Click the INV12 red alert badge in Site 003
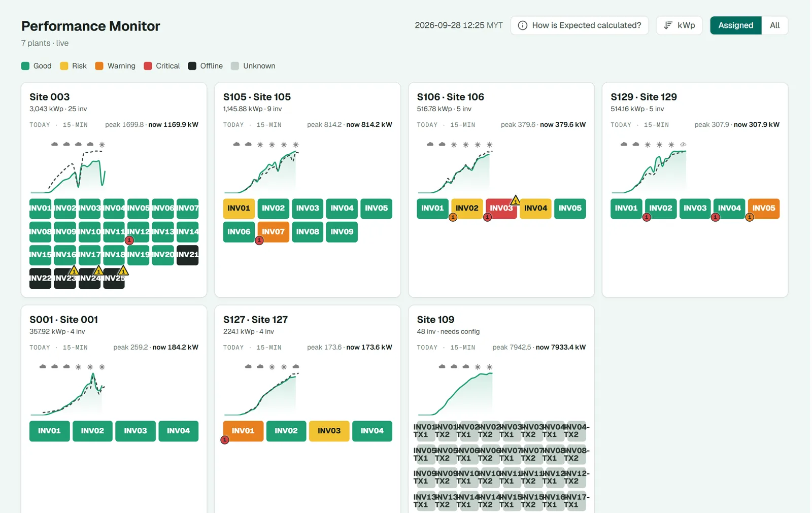 [x=129, y=241]
